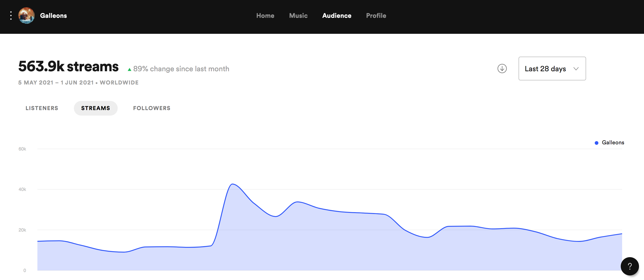Click the chart peak above 40k
Viewport: 644px width, 280px height.
point(233,184)
